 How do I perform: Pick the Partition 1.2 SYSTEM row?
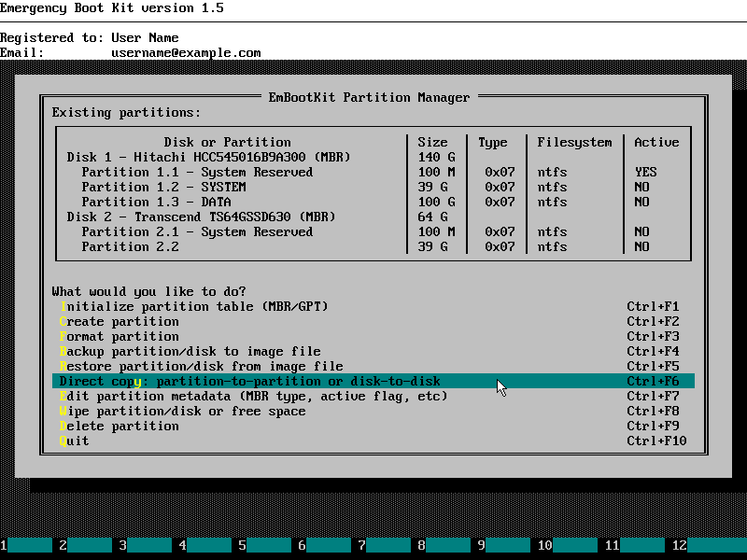[373, 188]
